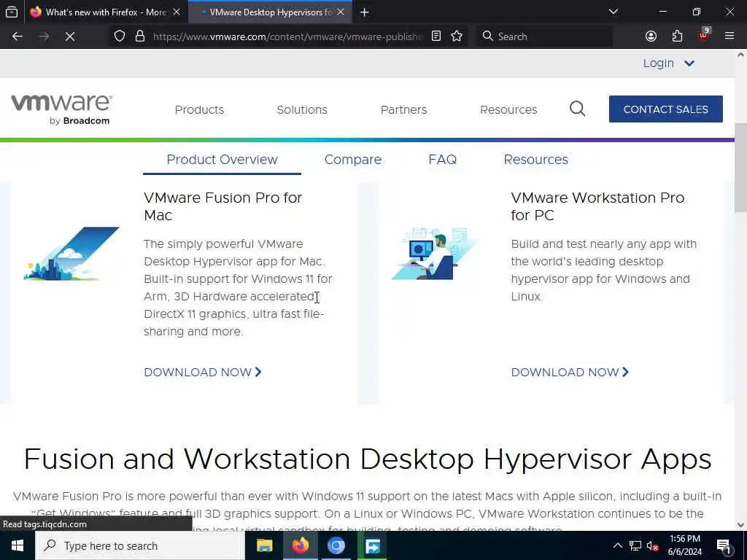
Task: Switch to the Resources sub-navigation tab
Action: pos(536,160)
